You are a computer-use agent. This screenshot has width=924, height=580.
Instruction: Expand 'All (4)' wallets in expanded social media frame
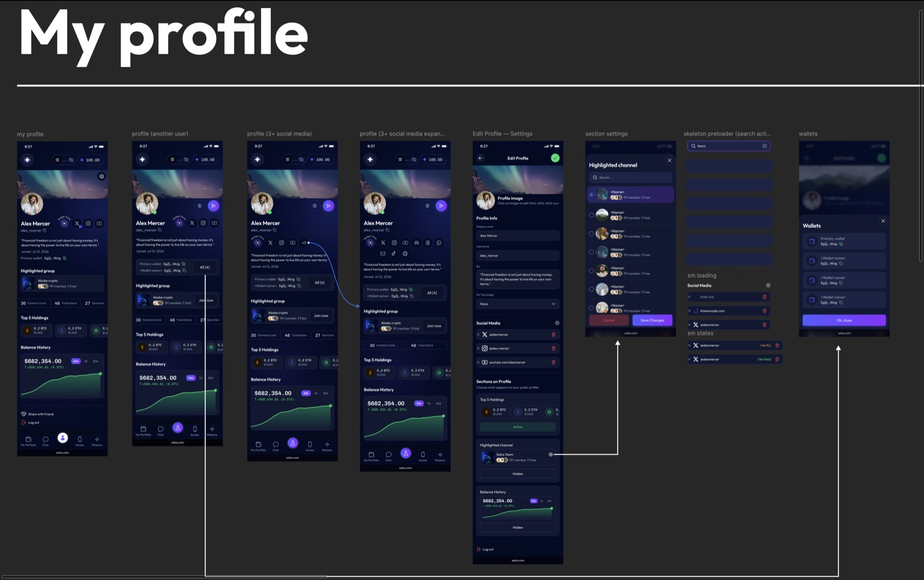[x=432, y=293]
